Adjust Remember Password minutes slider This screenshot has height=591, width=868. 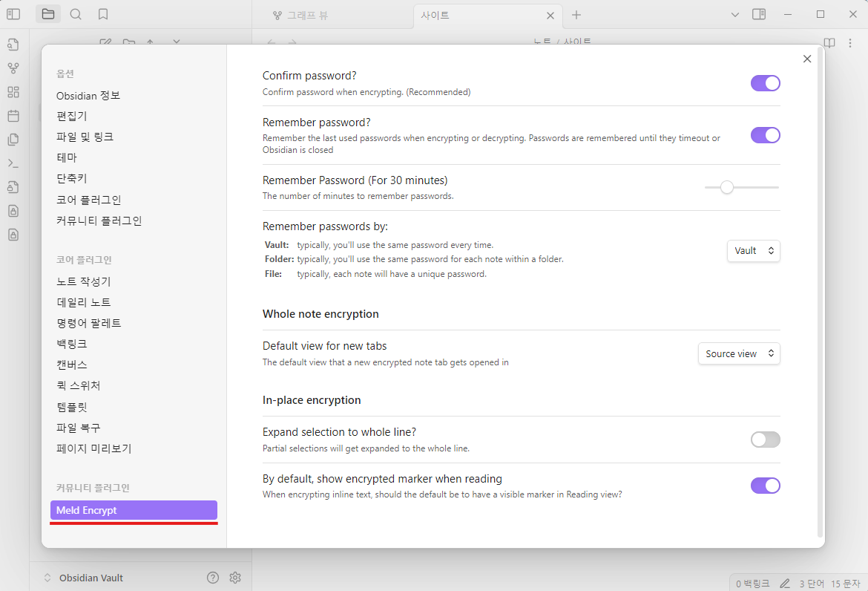click(x=741, y=187)
